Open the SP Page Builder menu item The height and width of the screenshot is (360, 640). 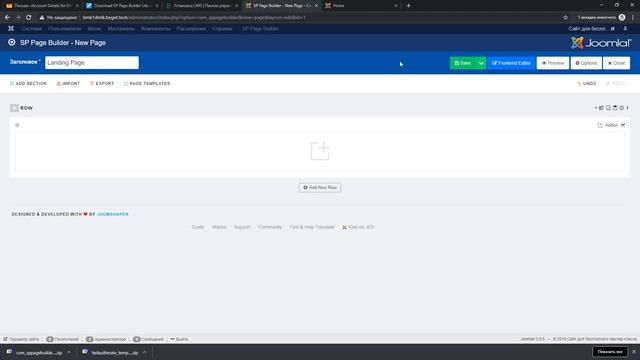pos(260,29)
